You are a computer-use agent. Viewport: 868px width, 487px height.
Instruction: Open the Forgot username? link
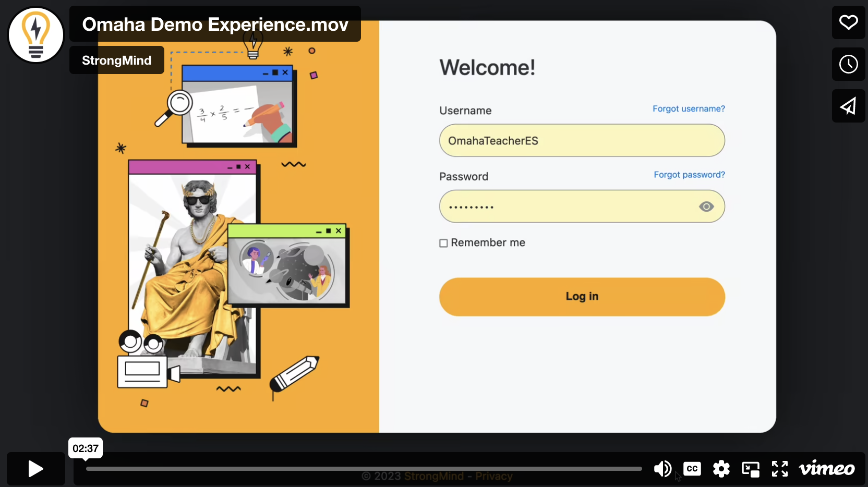pyautogui.click(x=689, y=108)
